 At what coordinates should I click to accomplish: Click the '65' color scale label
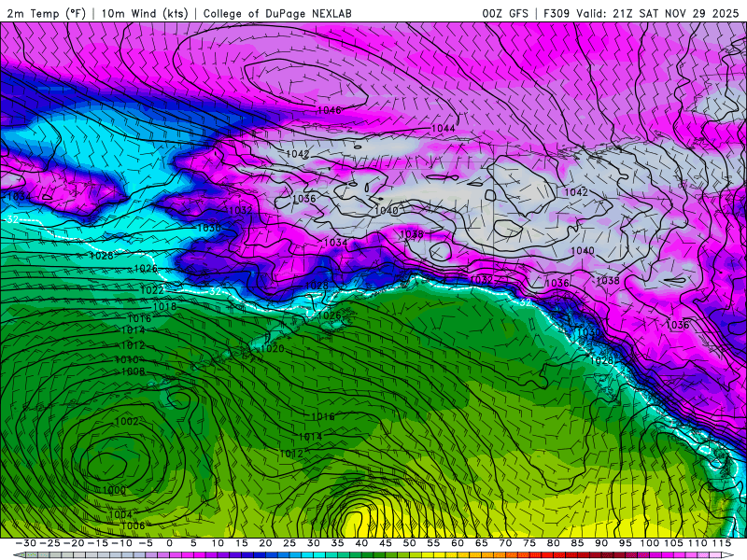481,543
